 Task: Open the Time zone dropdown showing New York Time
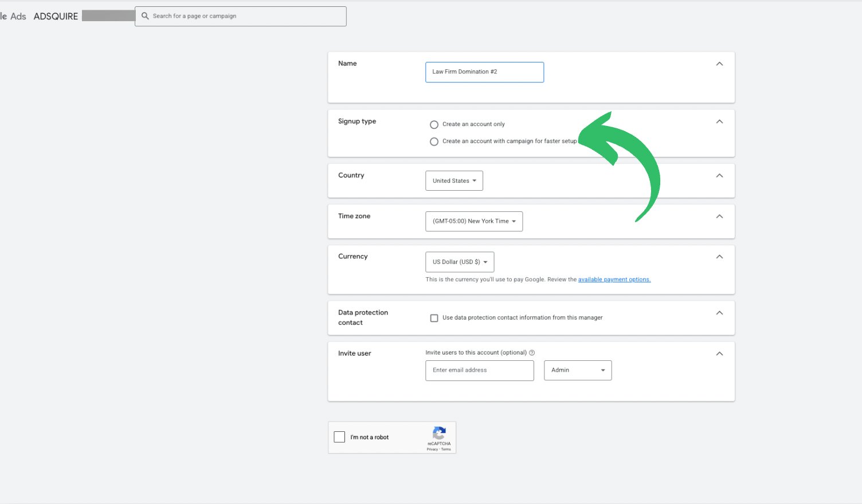pos(473,221)
